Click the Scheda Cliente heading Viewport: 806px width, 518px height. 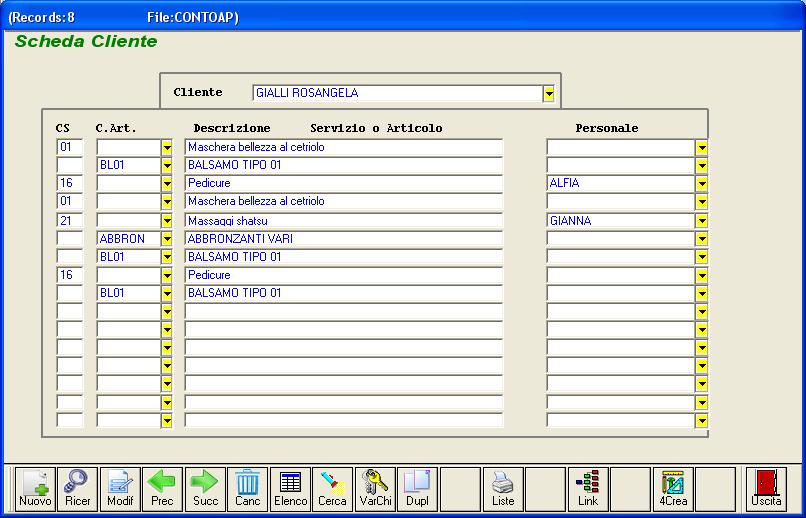pyautogui.click(x=86, y=42)
